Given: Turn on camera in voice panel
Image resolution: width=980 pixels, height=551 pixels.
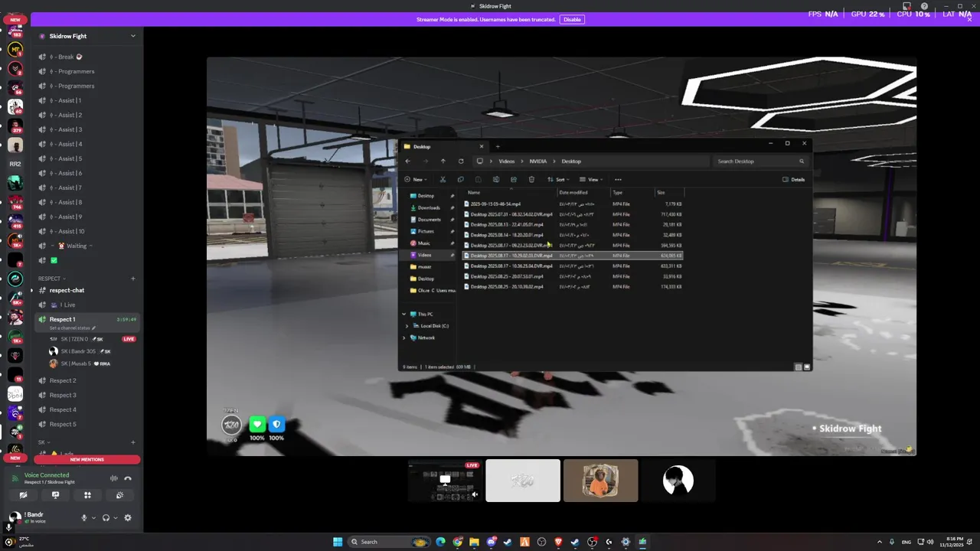Looking at the screenshot, I should pos(23,495).
